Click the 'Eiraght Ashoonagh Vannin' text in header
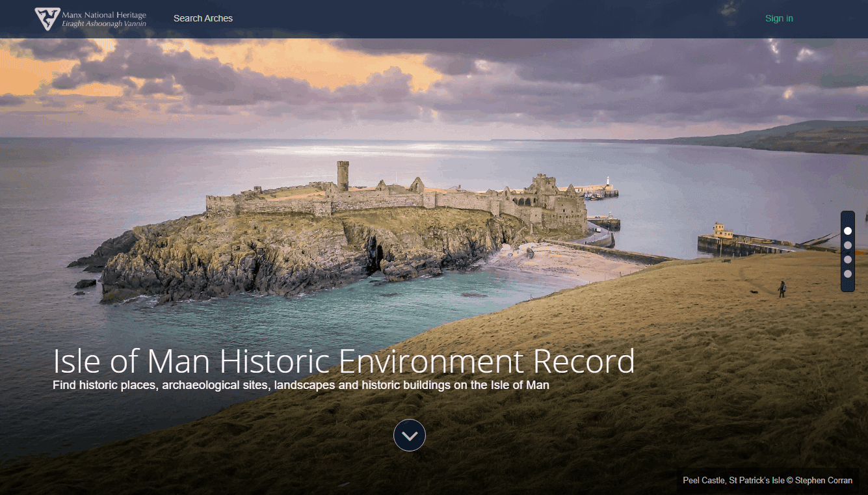Screen dimensions: 868x495 click(x=104, y=24)
